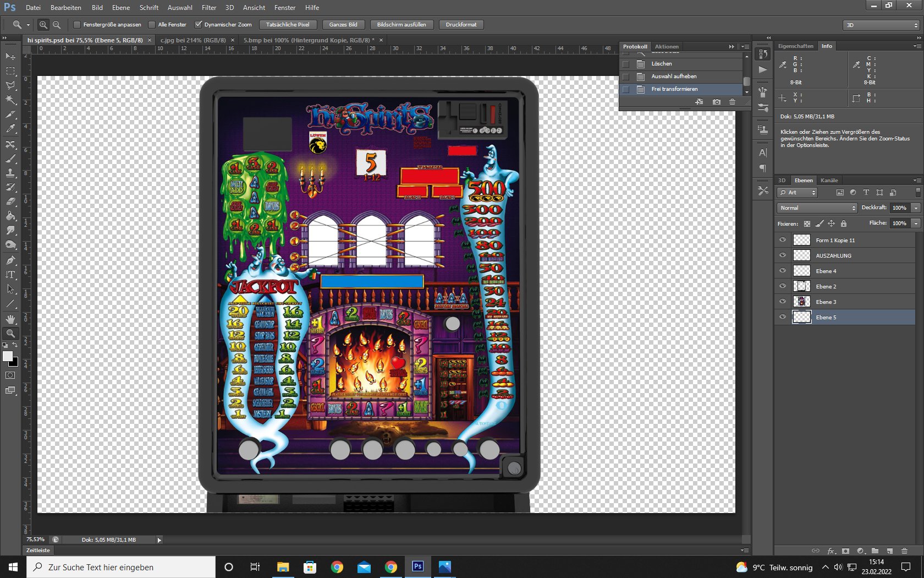Click the Bildschirm ausfüllen button
The width and height of the screenshot is (924, 578).
click(x=402, y=25)
